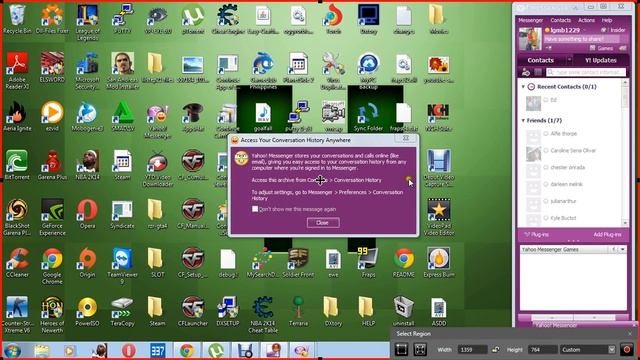
Task: Open the Aeria Ignite desktop icon
Action: [17, 116]
